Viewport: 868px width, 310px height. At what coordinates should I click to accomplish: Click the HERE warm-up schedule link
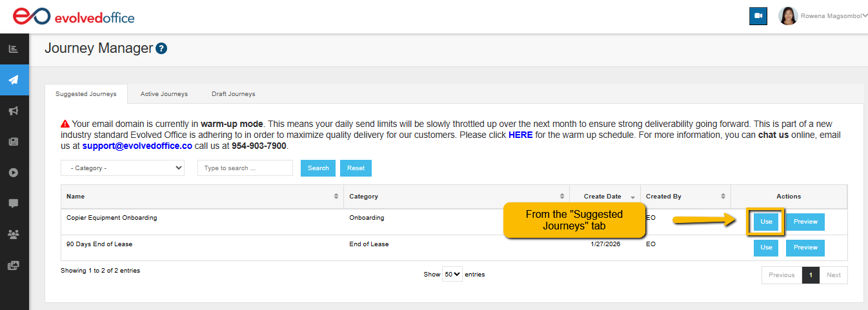[x=520, y=135]
